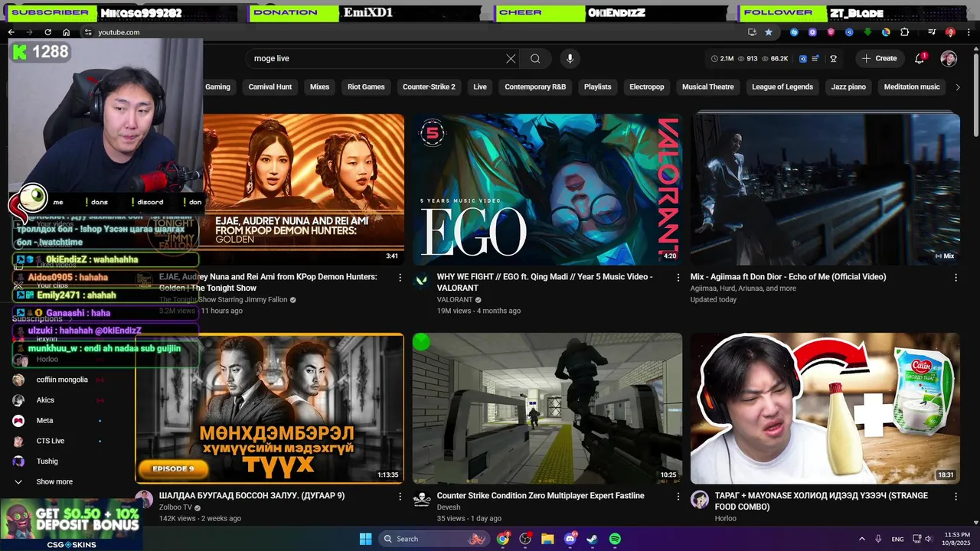
Task: Open Meta channel in sidebar
Action: [44, 420]
